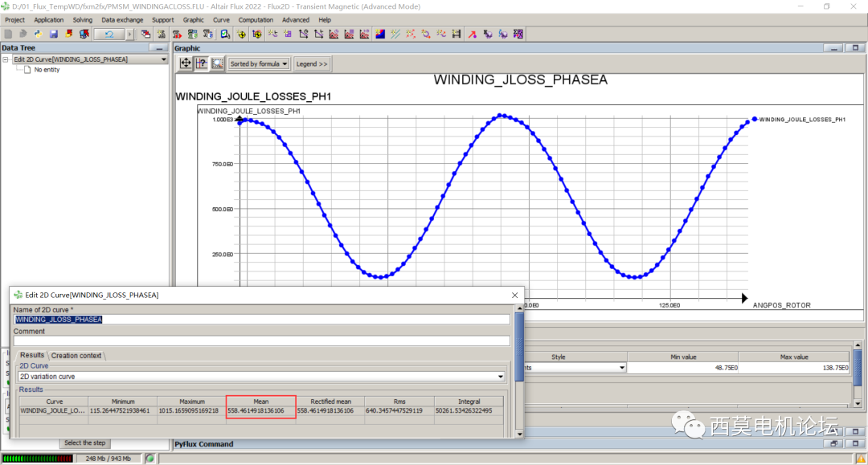Click the warning triangle icon in status bar
This screenshot has height=465, width=868.
coord(861,459)
